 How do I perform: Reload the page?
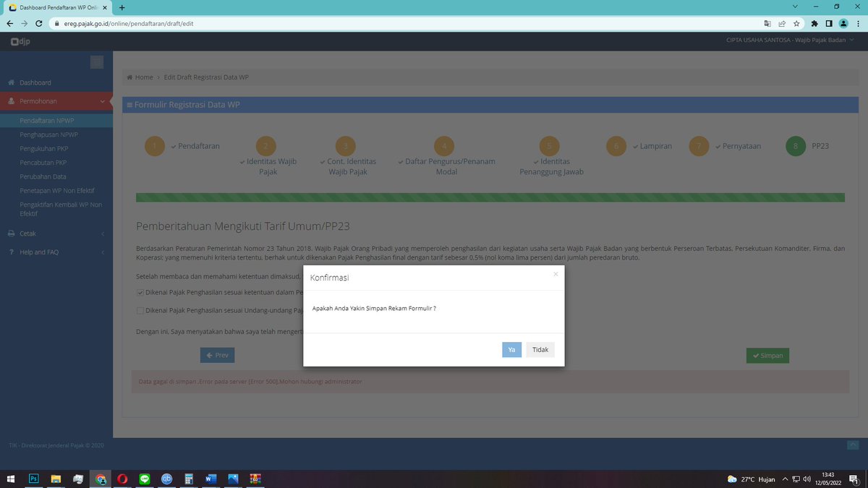tap(39, 23)
